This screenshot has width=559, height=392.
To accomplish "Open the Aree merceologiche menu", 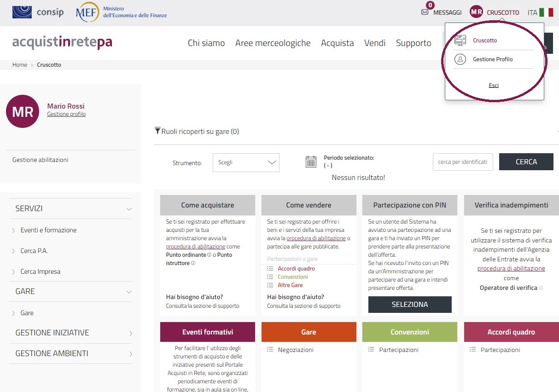I will tap(273, 43).
